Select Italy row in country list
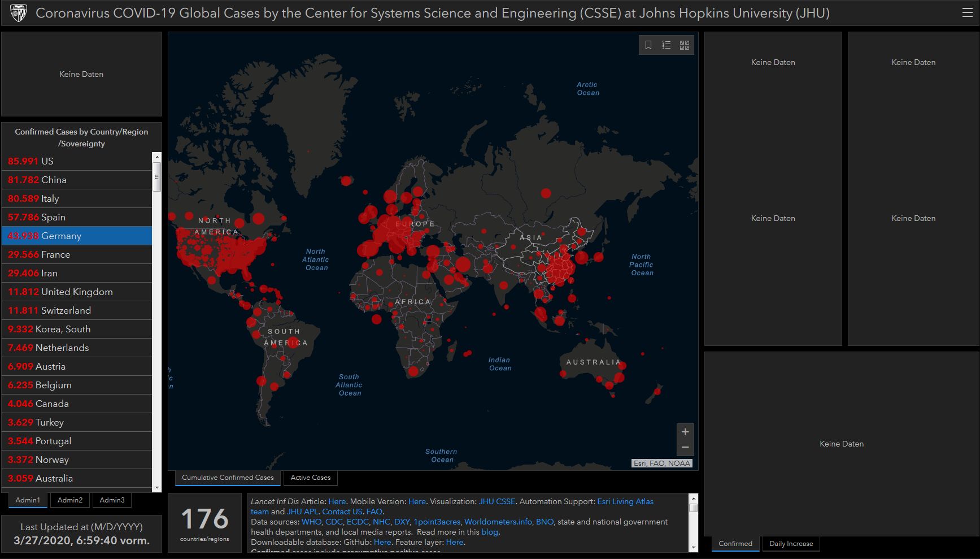 tap(77, 198)
